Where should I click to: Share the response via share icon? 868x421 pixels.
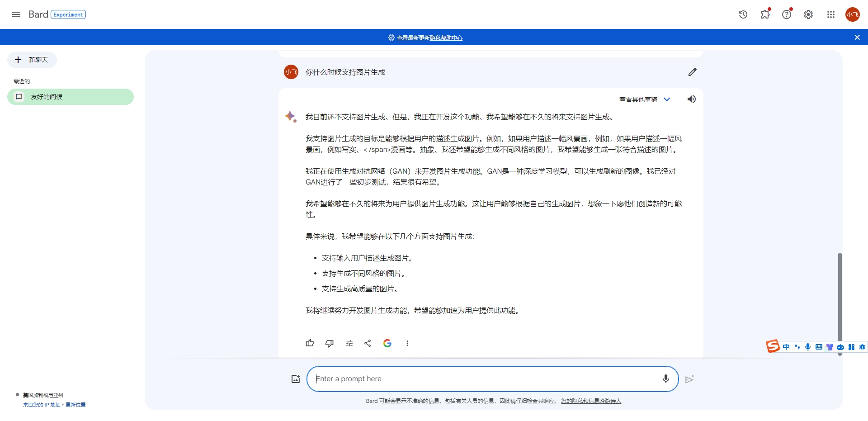click(368, 343)
